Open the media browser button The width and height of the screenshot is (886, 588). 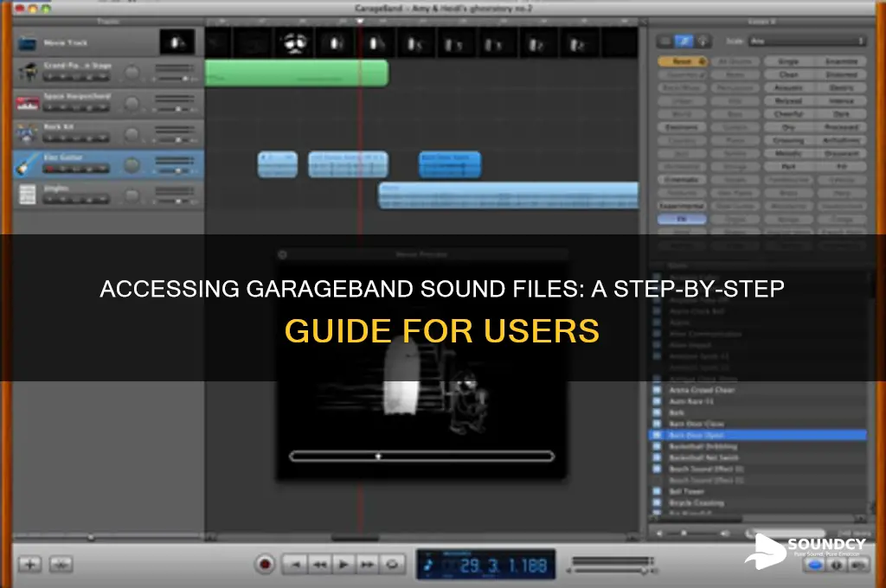tap(858, 565)
